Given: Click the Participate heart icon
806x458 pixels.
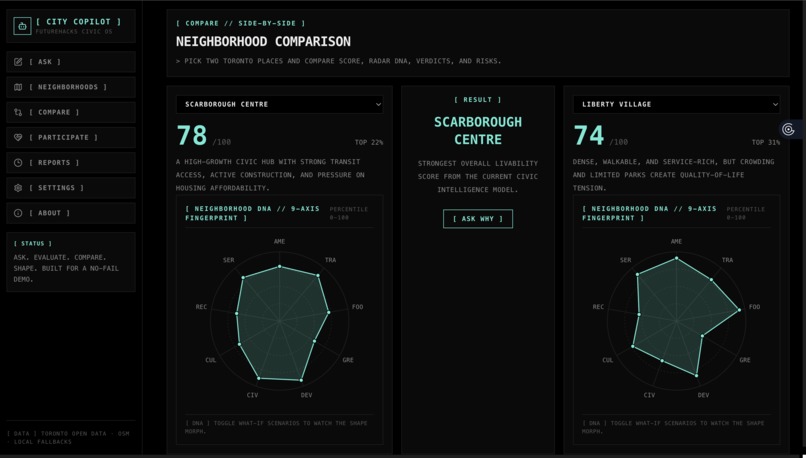Looking at the screenshot, I should tap(18, 137).
